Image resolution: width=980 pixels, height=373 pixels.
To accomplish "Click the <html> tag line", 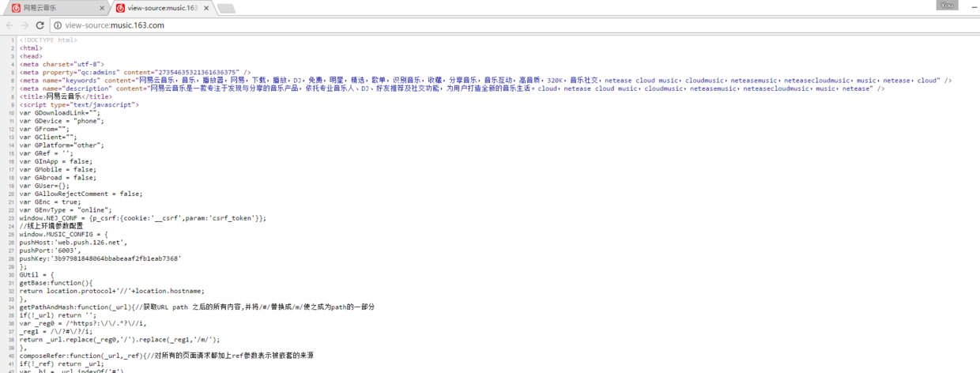I will (31, 47).
